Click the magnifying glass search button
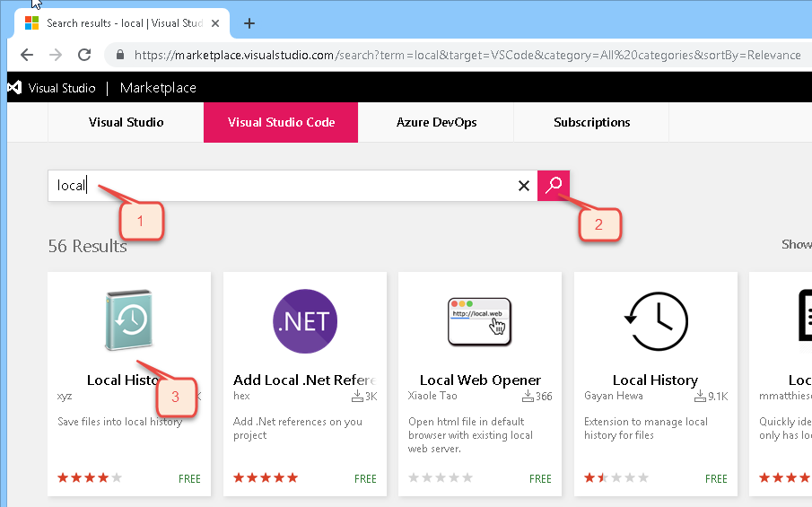Image resolution: width=812 pixels, height=507 pixels. 554,186
